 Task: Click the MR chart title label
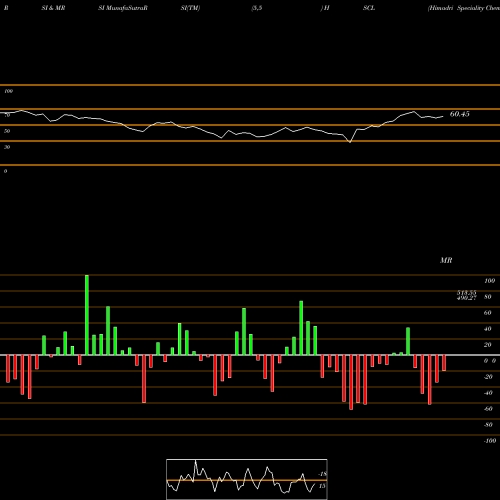pos(446,260)
